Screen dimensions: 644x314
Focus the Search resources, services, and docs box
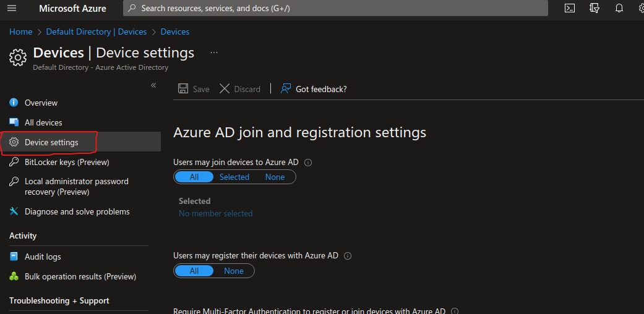tap(335, 8)
